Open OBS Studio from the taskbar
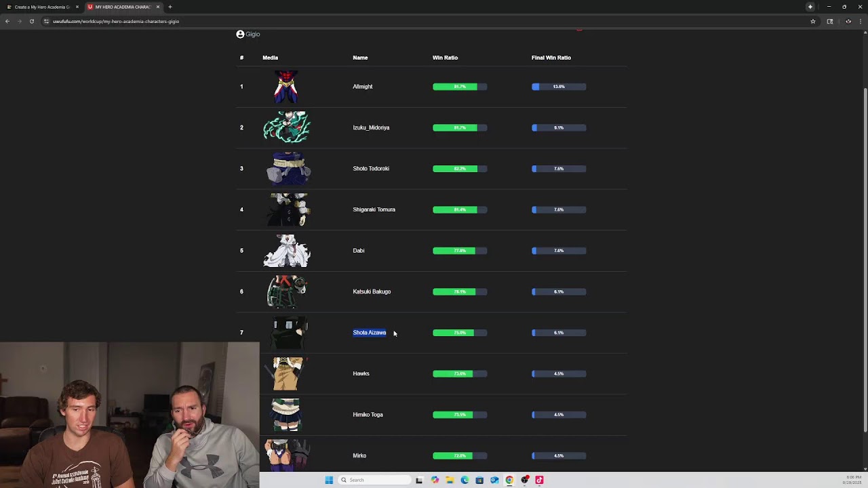This screenshot has width=868, height=488. click(524, 480)
